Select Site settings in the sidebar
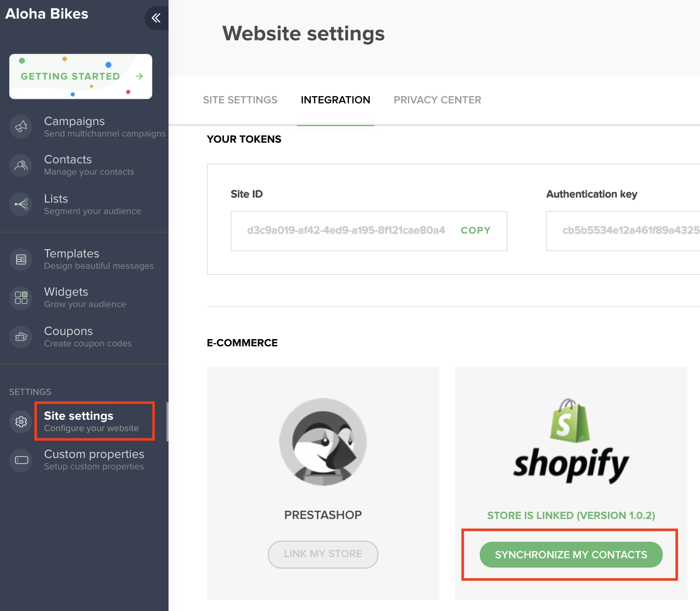The height and width of the screenshot is (611, 700). [x=84, y=422]
